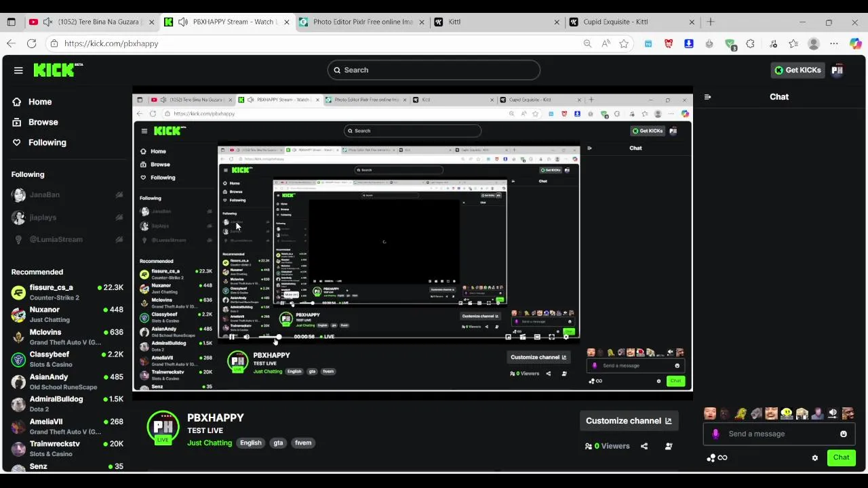Select AmeliaVII in Recommended list

coord(67,426)
